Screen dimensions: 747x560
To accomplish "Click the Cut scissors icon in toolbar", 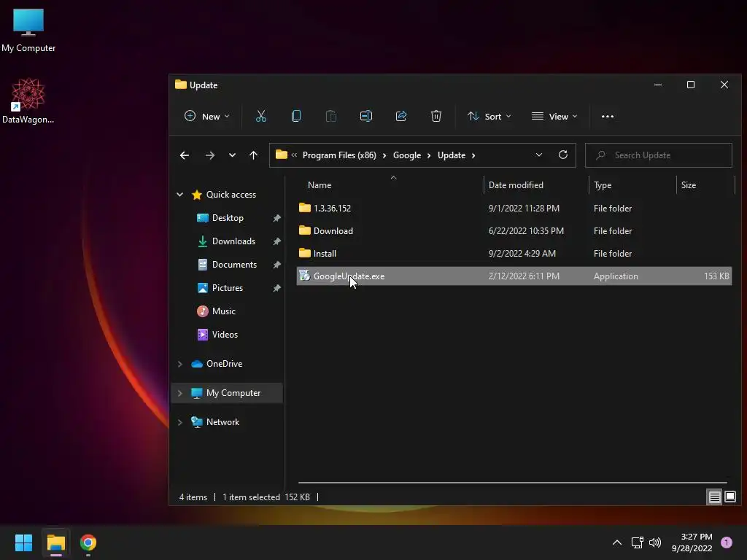I will coord(260,116).
